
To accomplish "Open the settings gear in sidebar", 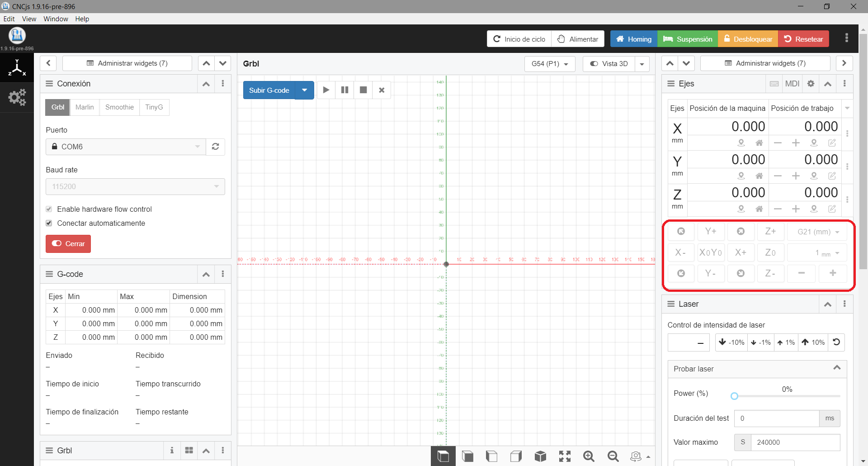I will pyautogui.click(x=17, y=97).
